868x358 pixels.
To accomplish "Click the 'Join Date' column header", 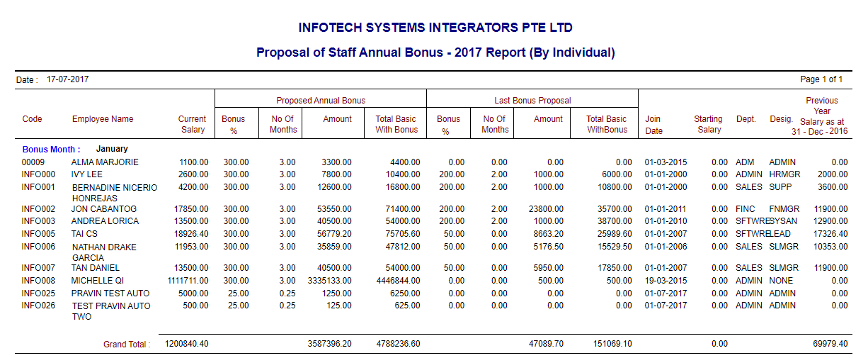I will click(x=653, y=124).
